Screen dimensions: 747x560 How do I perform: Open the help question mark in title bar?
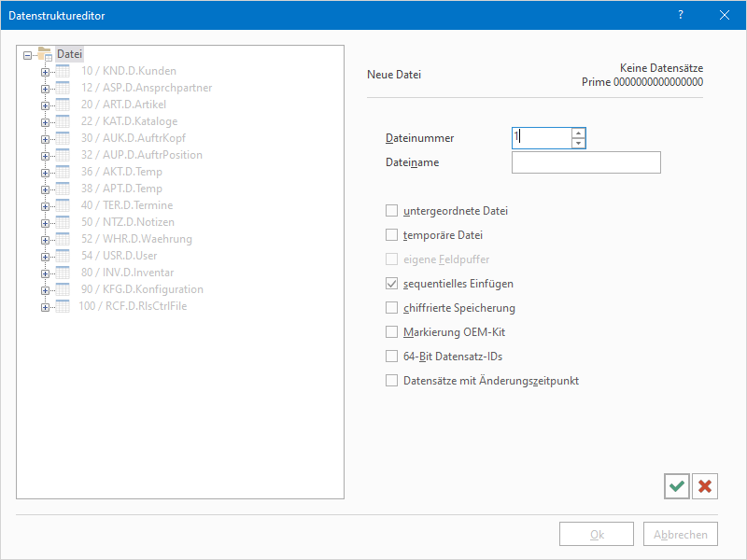pos(681,15)
